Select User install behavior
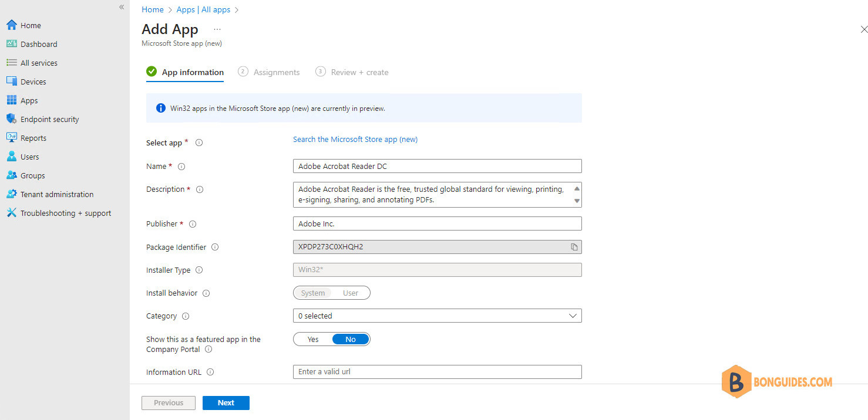868x420 pixels. [351, 293]
